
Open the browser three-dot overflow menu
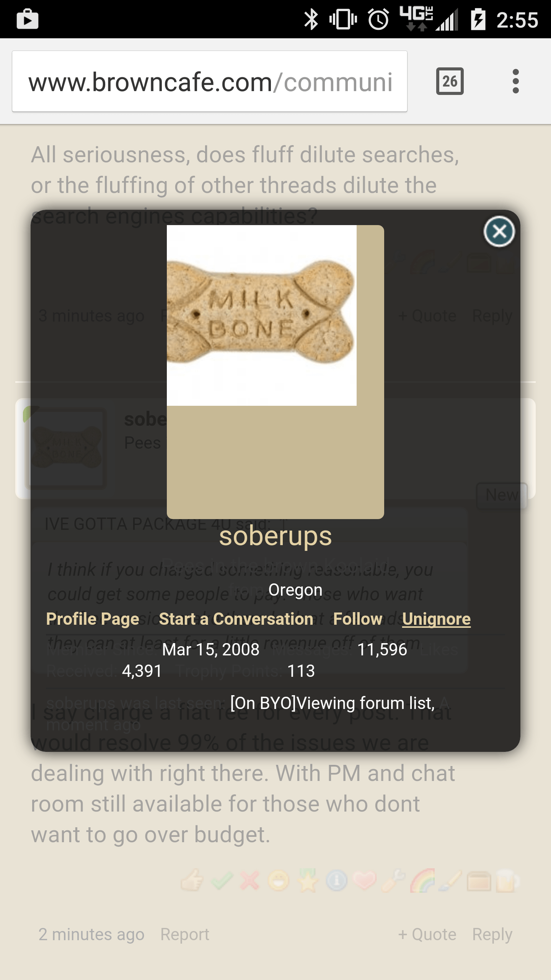[515, 81]
